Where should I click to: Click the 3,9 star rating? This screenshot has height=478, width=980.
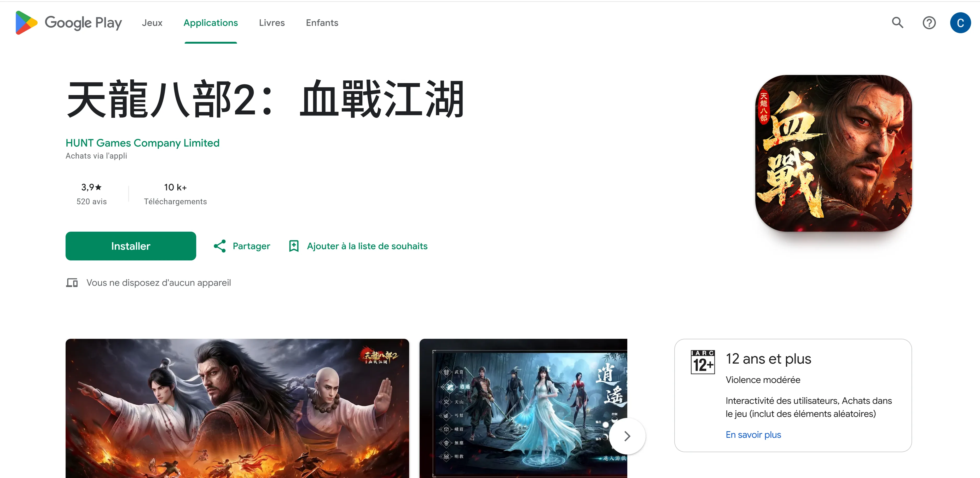(92, 187)
